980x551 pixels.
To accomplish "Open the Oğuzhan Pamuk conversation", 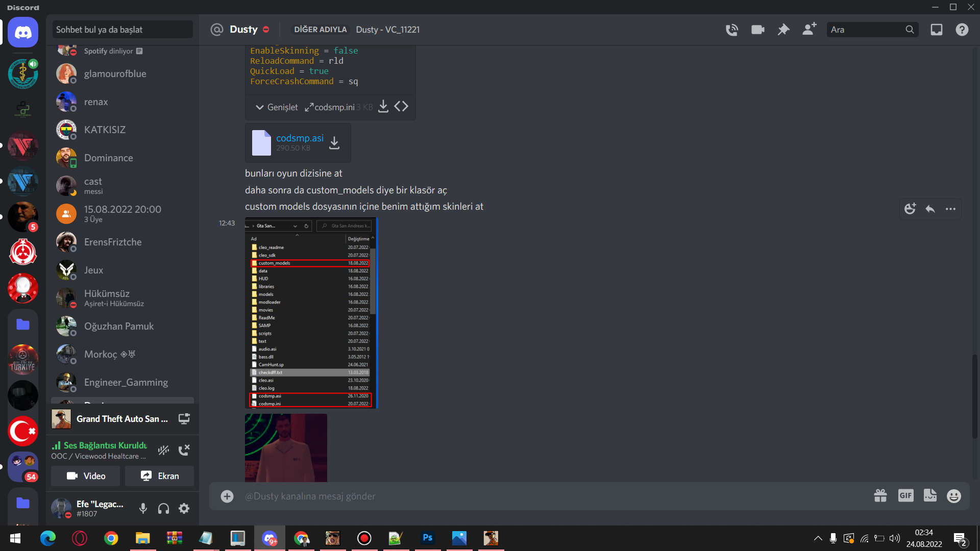I will (122, 326).
